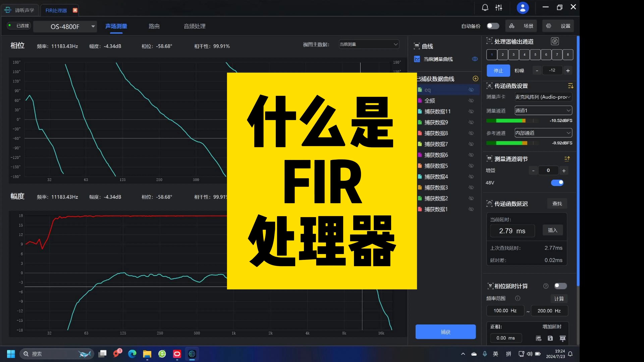Click the 捕获 capture button
Viewport: 644px width, 362px height.
coord(445,332)
